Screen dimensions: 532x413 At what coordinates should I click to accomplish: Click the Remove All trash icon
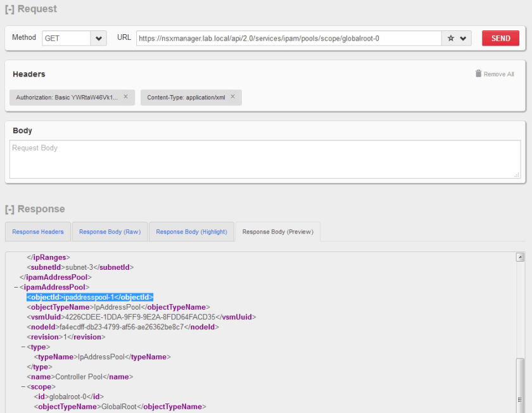(x=479, y=73)
